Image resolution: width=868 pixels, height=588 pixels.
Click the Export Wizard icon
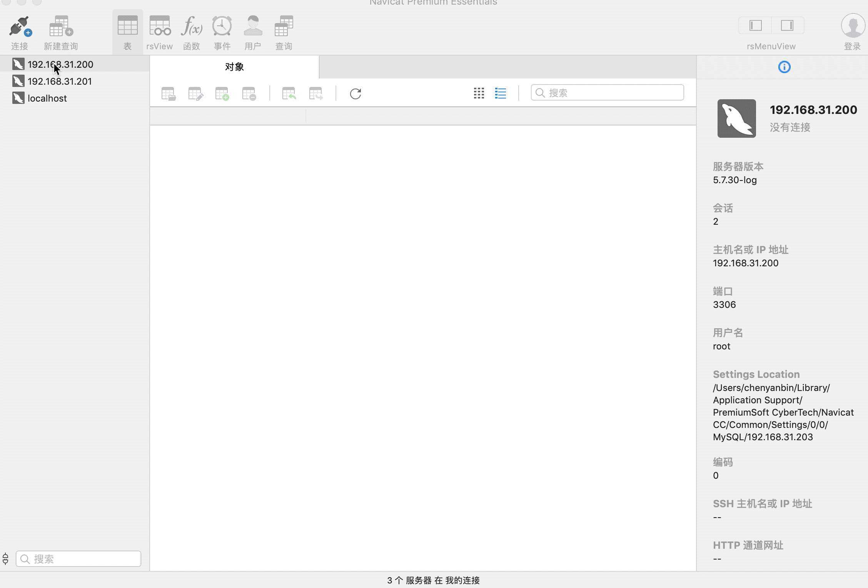click(316, 94)
